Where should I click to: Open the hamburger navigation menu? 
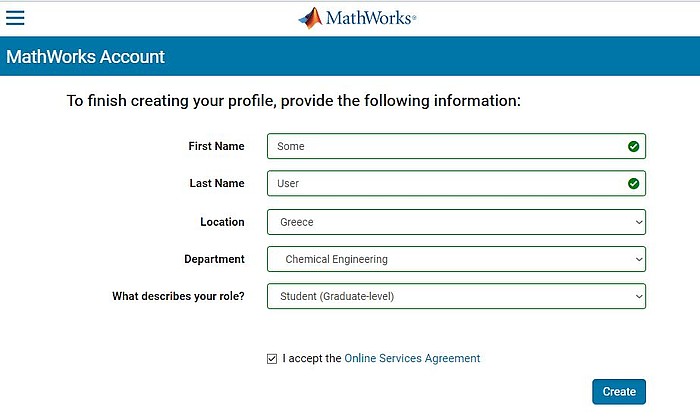click(x=15, y=18)
